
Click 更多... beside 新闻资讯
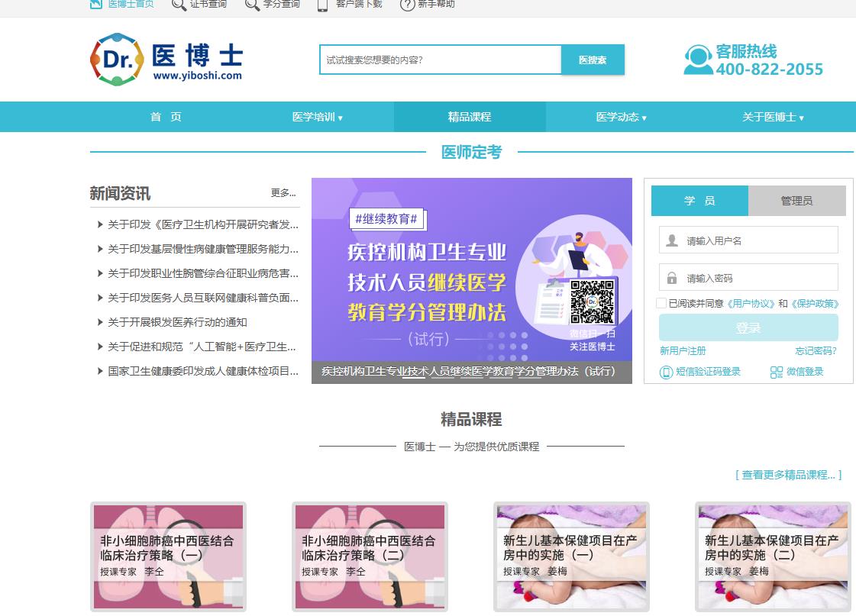coord(283,193)
